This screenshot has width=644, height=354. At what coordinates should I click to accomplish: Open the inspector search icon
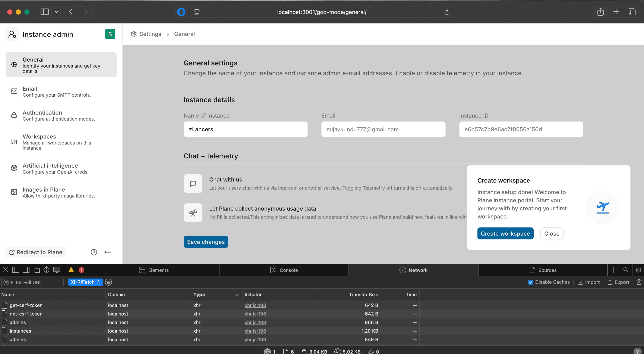pos(626,270)
